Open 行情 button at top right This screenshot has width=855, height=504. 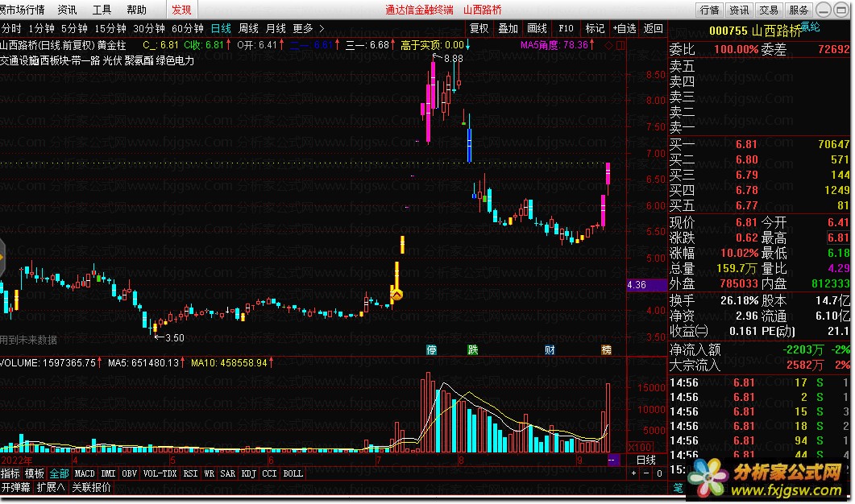click(x=709, y=10)
